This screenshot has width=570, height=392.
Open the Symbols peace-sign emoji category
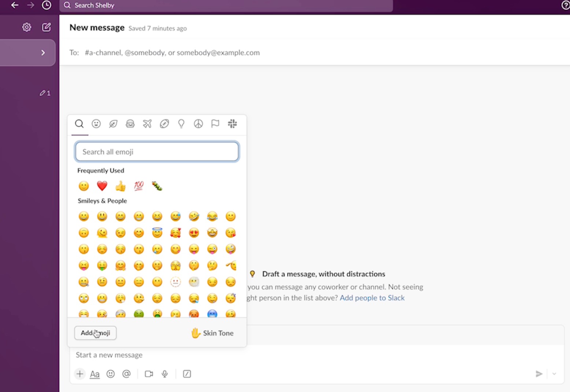pos(198,124)
